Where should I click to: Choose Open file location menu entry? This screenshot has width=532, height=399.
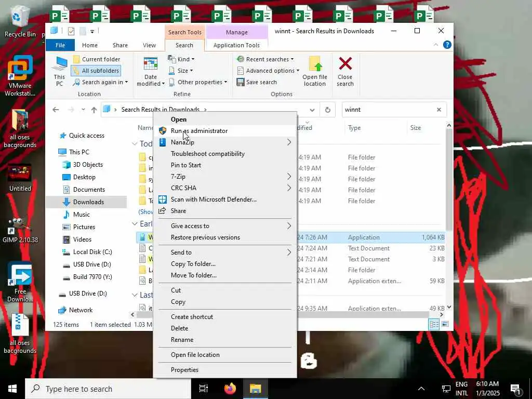click(225, 355)
